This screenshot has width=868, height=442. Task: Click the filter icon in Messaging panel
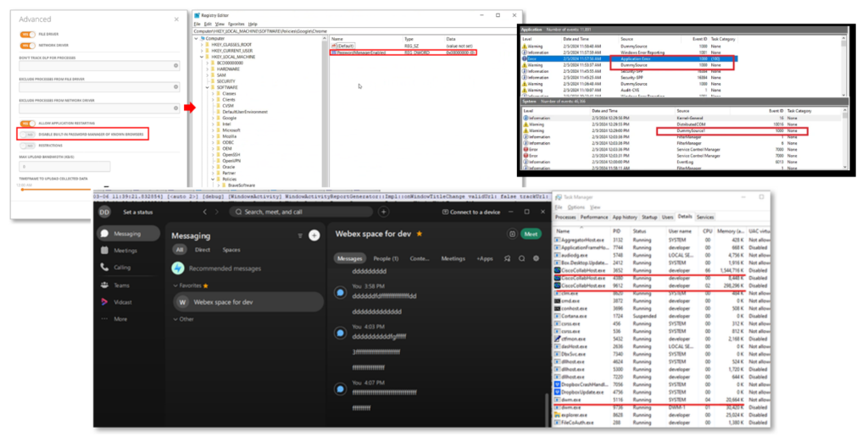(299, 236)
